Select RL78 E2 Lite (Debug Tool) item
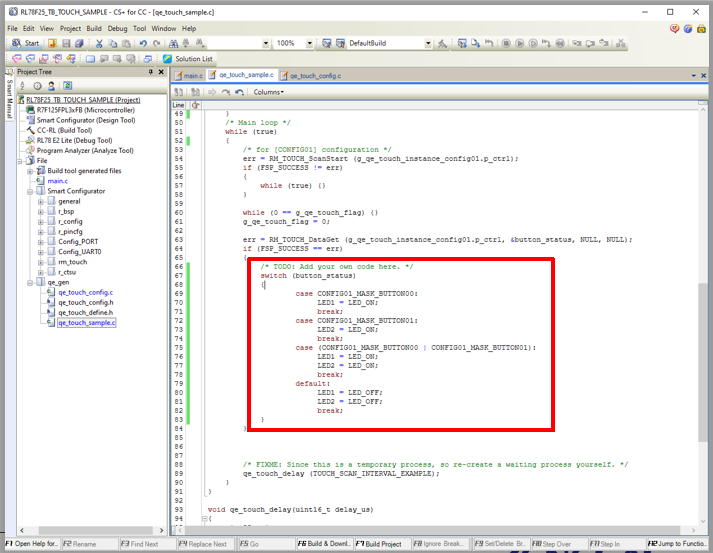This screenshot has width=713, height=553. (74, 141)
